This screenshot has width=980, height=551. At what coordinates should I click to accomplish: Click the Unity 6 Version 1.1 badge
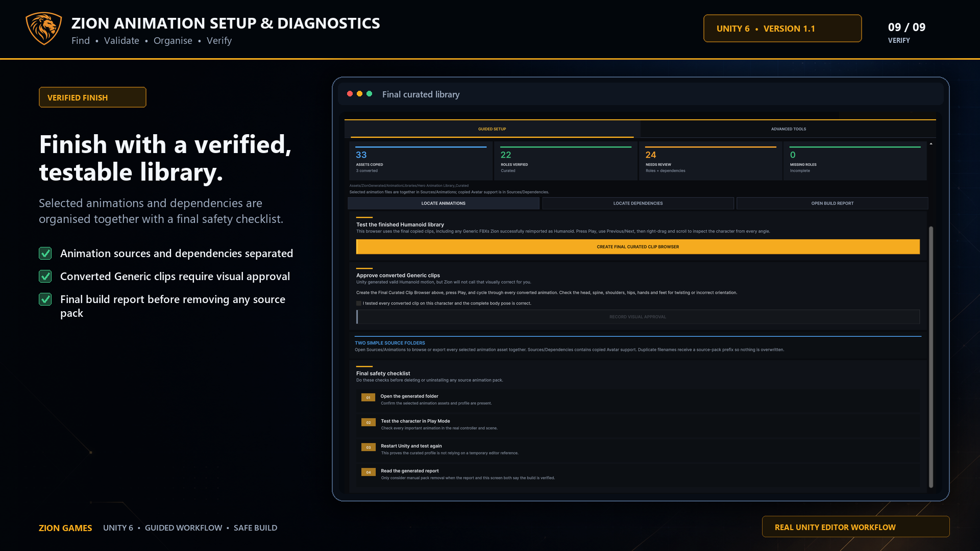tap(782, 29)
